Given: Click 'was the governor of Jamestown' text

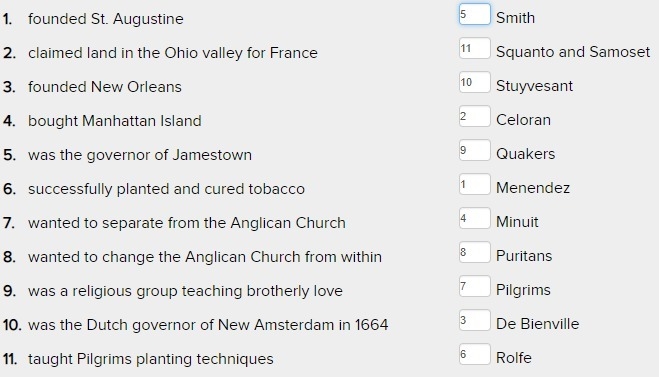Looking at the screenshot, I should pyautogui.click(x=140, y=155).
